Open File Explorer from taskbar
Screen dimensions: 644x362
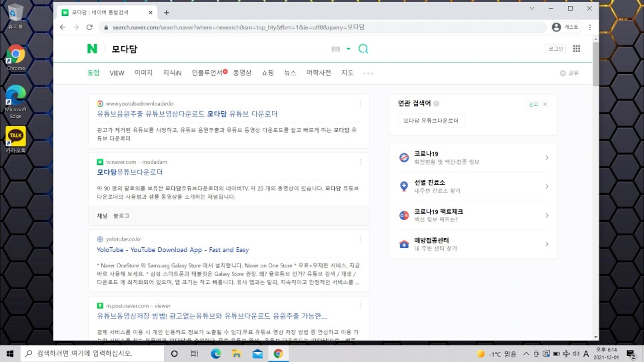point(237,353)
